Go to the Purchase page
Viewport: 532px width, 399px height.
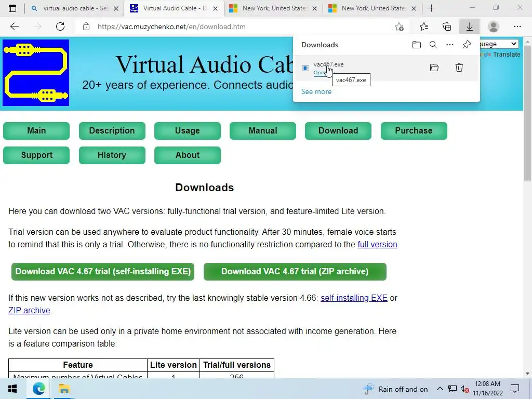(414, 130)
